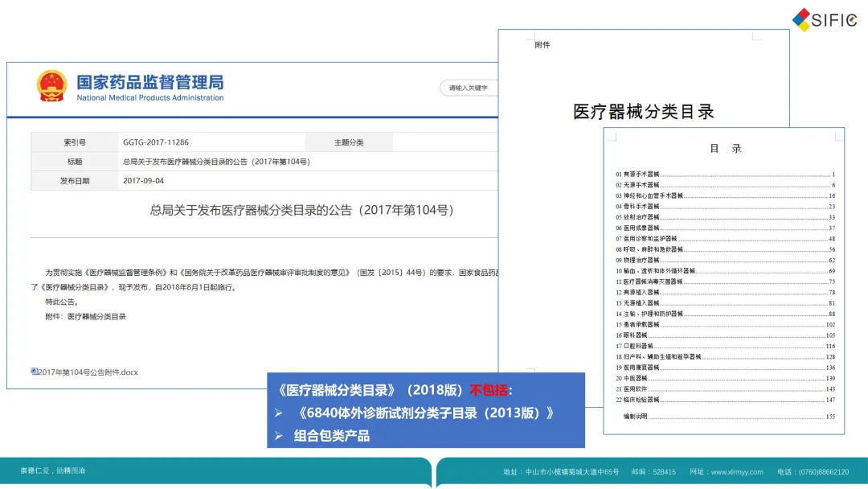Click the 医疗器械分类目录 document title
This screenshot has height=489, width=868.
644,112
